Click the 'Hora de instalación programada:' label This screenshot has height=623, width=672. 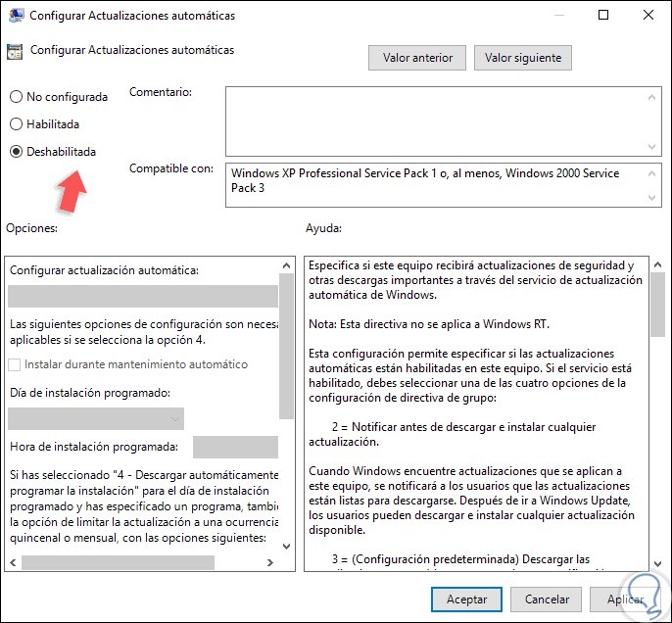(x=94, y=447)
